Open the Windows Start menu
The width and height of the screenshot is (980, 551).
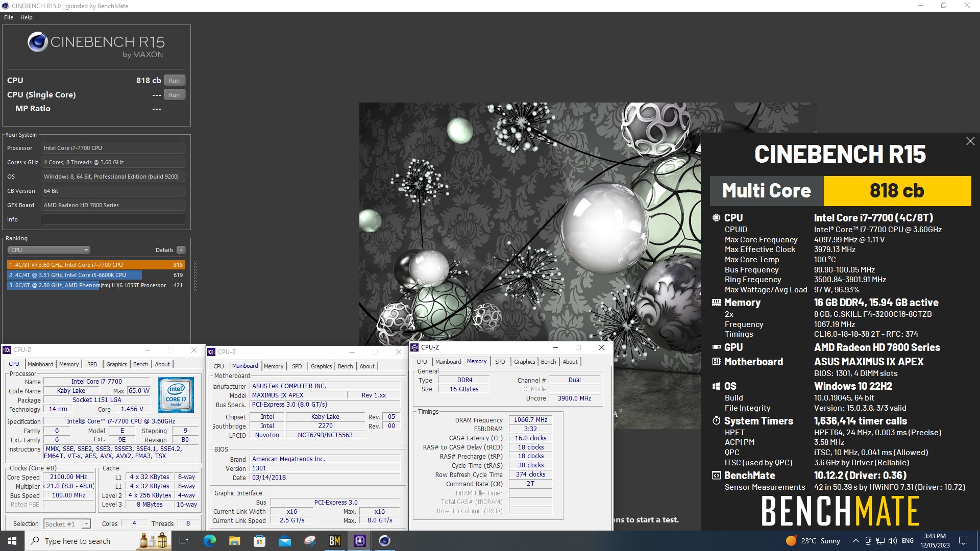click(12, 541)
